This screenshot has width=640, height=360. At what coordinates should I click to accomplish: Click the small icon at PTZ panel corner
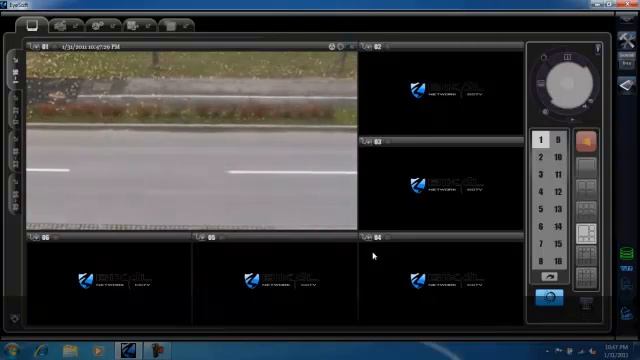[x=598, y=49]
